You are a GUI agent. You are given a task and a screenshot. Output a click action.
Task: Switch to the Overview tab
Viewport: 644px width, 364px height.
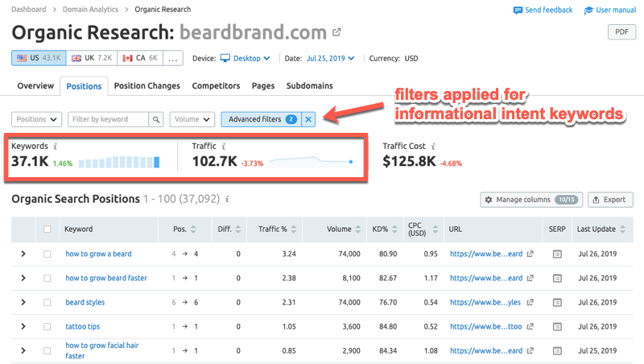(x=35, y=86)
